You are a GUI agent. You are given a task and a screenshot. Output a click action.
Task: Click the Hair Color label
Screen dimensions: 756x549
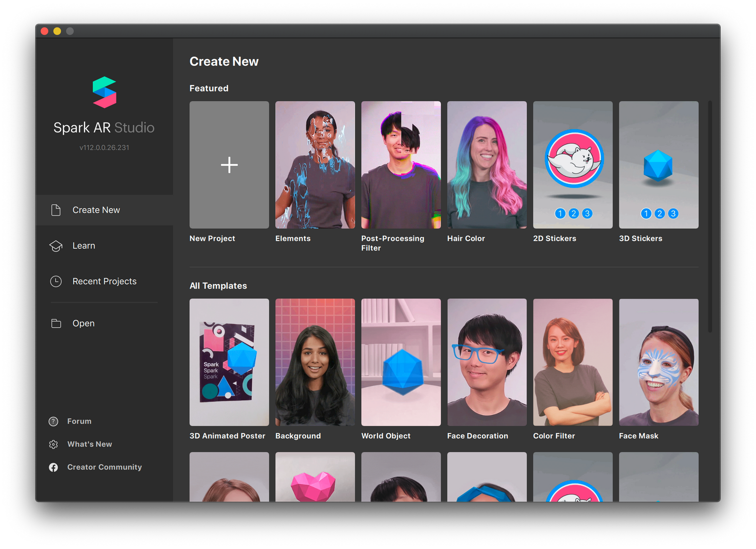[x=466, y=239]
